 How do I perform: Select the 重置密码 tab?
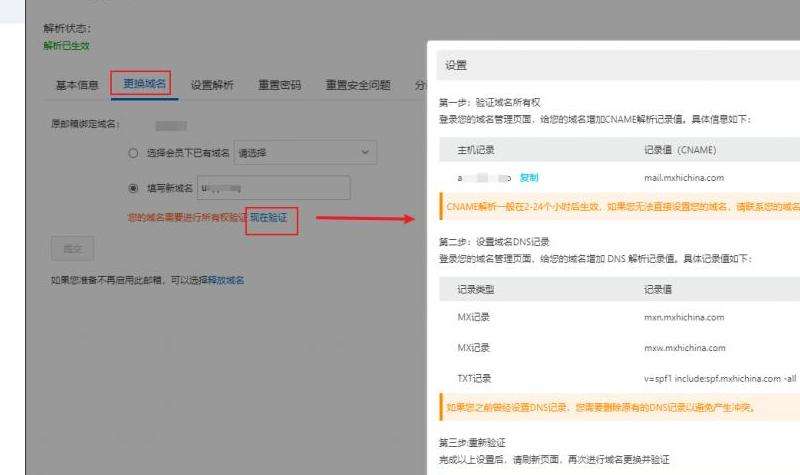pyautogui.click(x=279, y=85)
